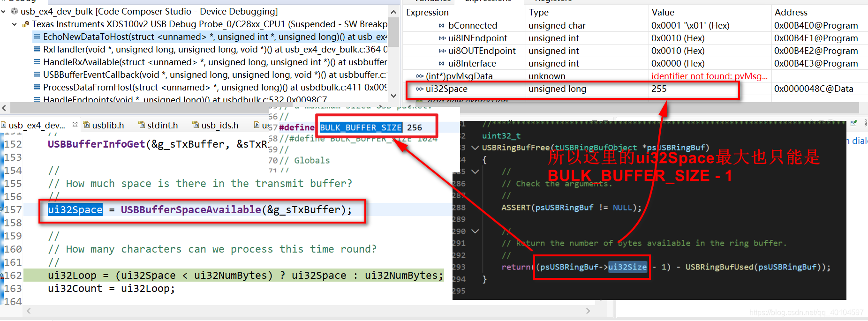Click the ui32Loop assignment on line 162

(x=245, y=275)
